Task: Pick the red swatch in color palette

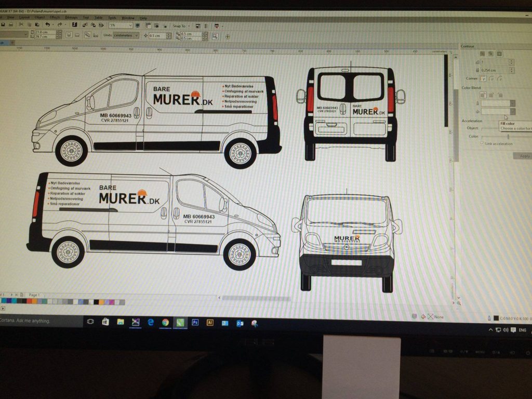Action: [30, 301]
